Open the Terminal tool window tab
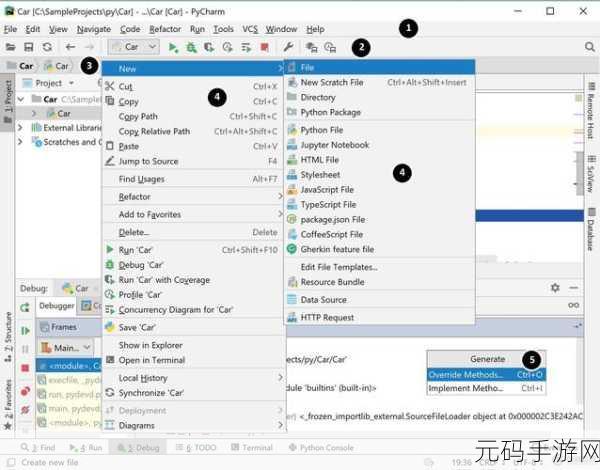 pyautogui.click(x=252, y=447)
